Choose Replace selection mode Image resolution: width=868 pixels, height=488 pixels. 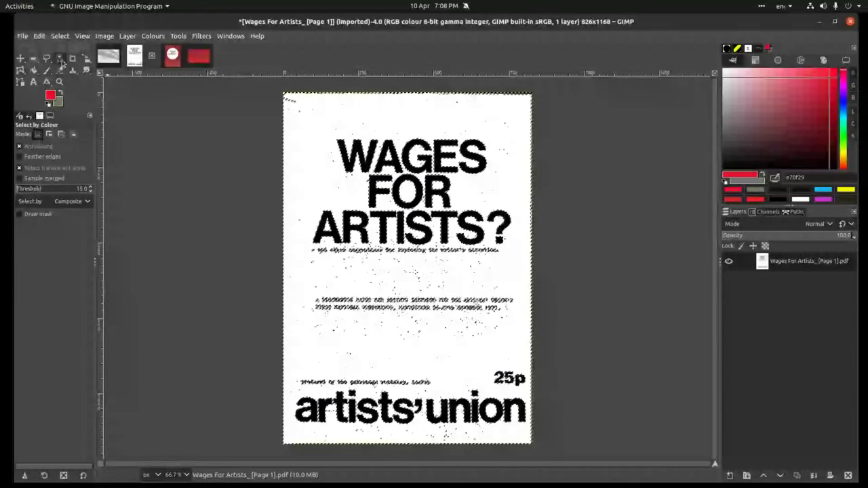37,134
